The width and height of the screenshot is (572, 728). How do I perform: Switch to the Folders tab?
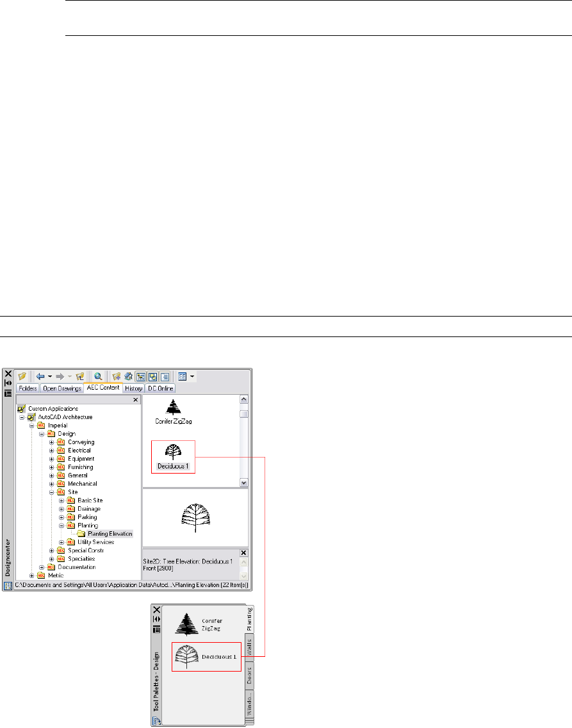click(x=28, y=388)
